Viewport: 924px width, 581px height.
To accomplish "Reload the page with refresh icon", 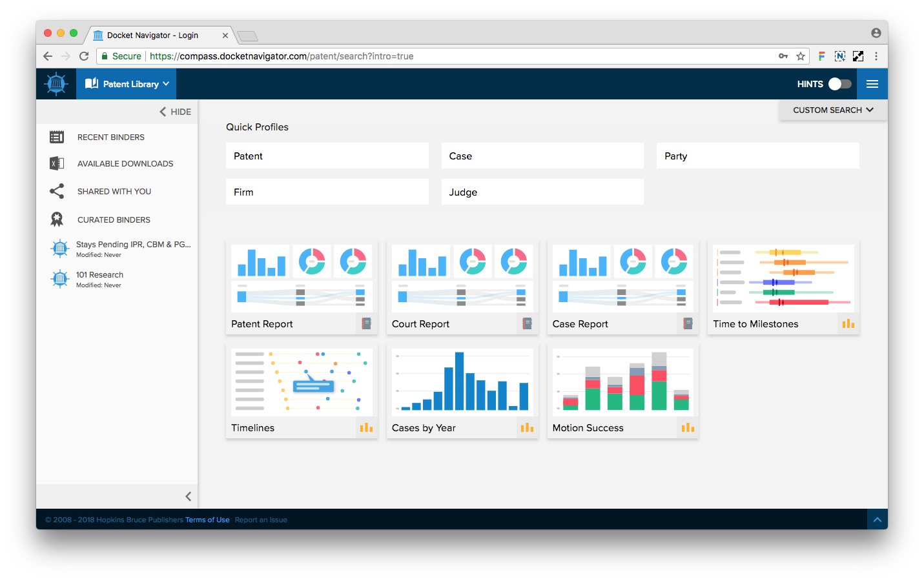I will click(x=84, y=56).
